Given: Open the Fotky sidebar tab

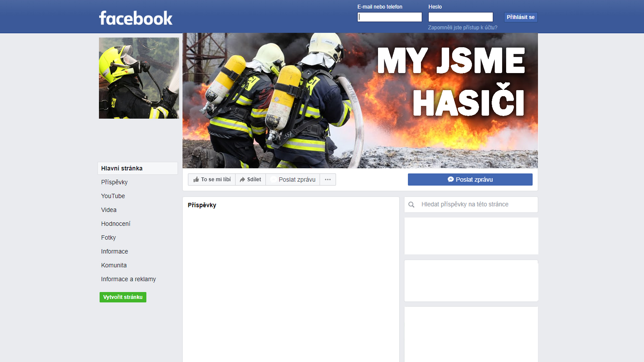Looking at the screenshot, I should (x=108, y=238).
